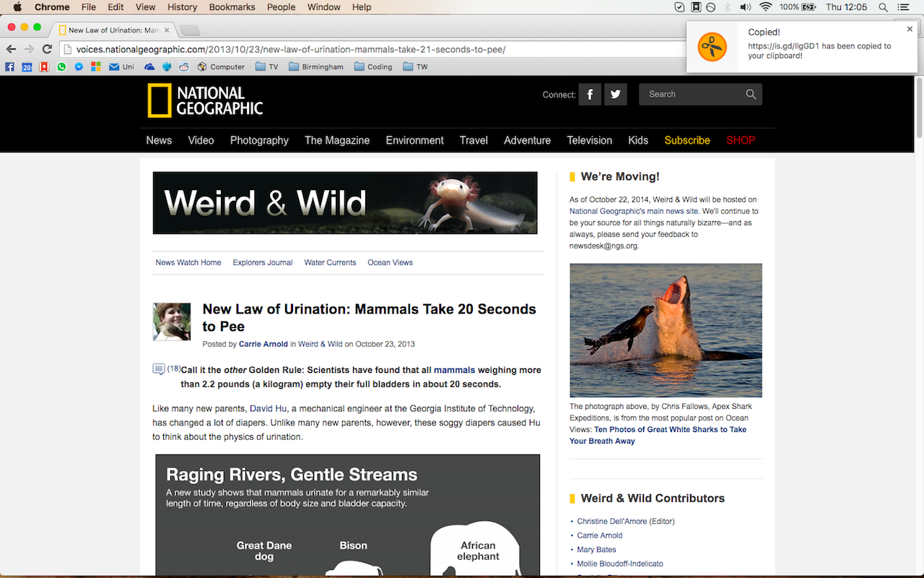The width and height of the screenshot is (924, 578).
Task: Open National Geographic's main news site link
Action: click(635, 211)
